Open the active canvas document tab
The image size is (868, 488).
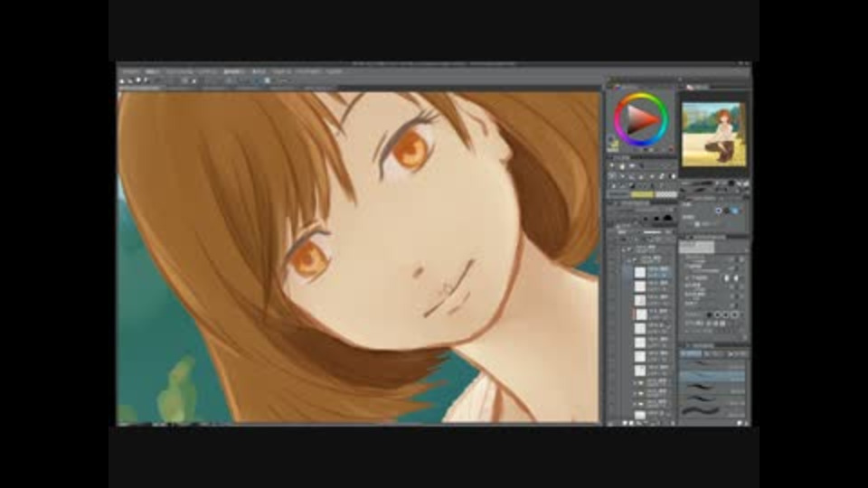(141, 89)
